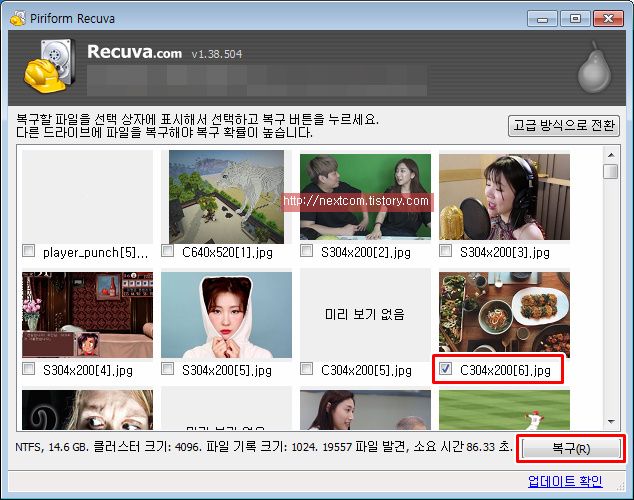Click the file name S304x200[5].jpg
Viewport: 634px width, 500px height.
227,370
